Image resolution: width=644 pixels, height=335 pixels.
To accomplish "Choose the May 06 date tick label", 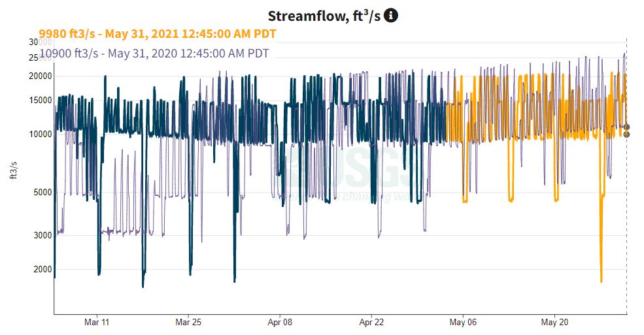I will [x=462, y=323].
